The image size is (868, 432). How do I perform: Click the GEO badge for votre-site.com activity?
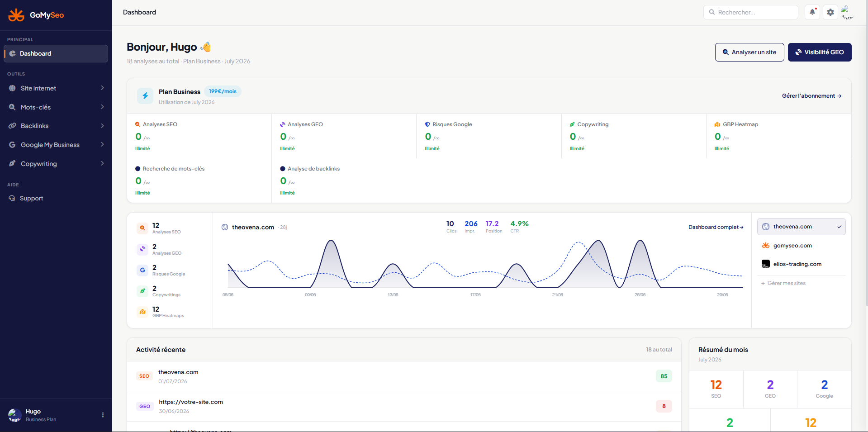[145, 406]
